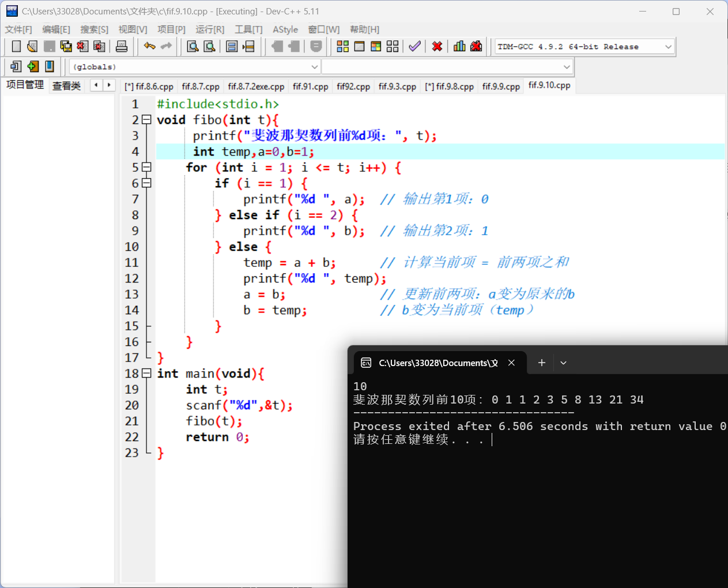The image size is (728, 588).
Task: Open the AStyle menu
Action: point(285,29)
